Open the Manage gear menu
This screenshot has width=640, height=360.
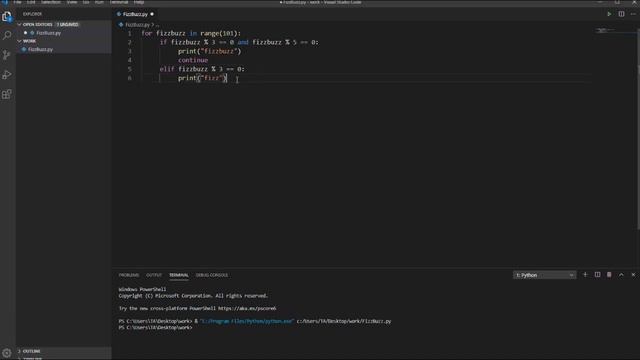(x=7, y=353)
